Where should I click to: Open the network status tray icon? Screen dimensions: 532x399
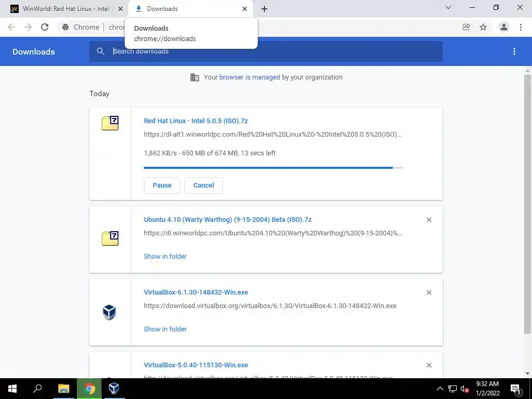pyautogui.click(x=453, y=389)
